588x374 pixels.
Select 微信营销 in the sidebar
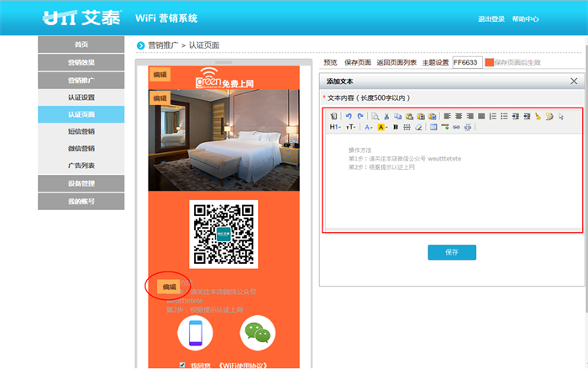(81, 149)
